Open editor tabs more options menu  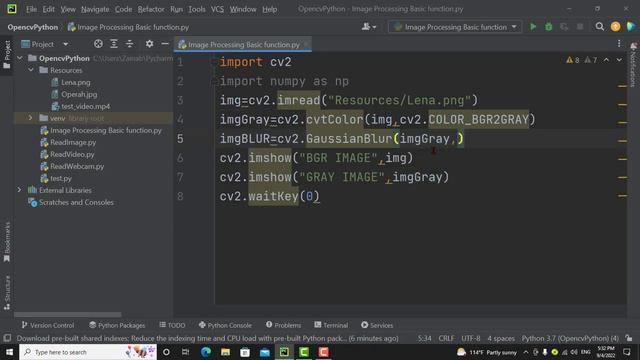(619, 44)
